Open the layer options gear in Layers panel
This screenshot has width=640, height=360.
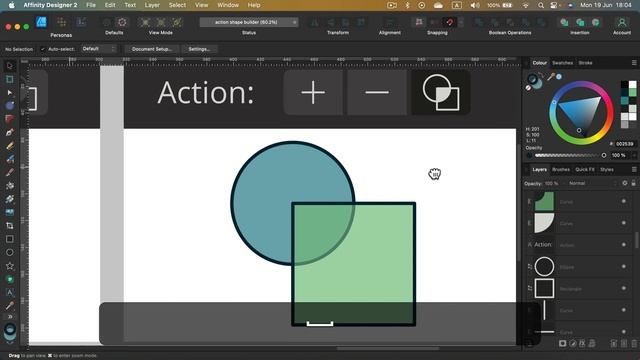pyautogui.click(x=624, y=183)
